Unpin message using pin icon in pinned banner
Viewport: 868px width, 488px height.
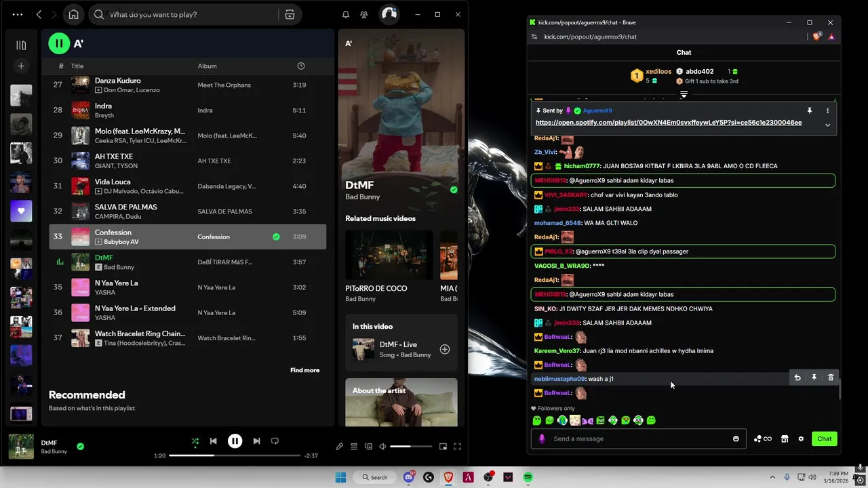[809, 110]
